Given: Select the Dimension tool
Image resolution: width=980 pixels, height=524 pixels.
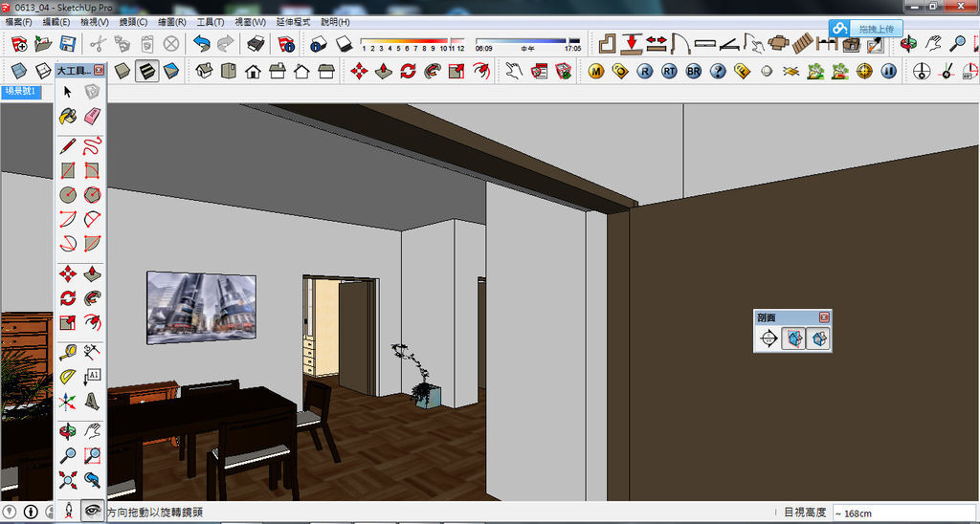Looking at the screenshot, I should (93, 352).
